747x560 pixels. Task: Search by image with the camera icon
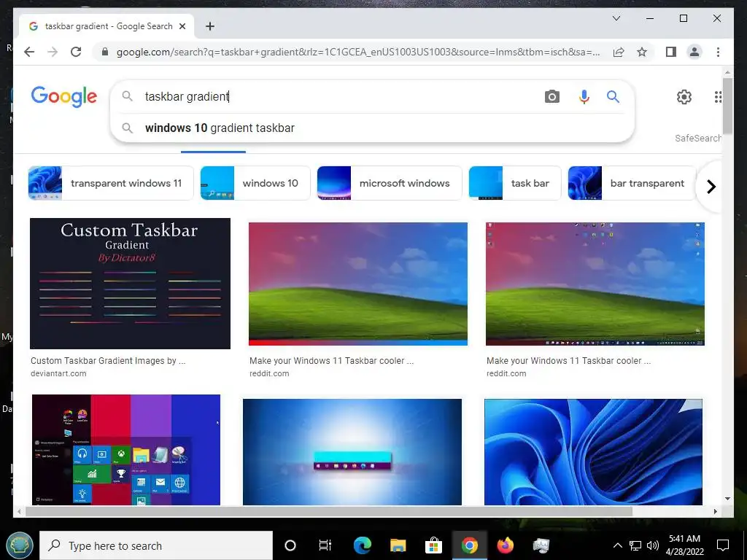551,97
